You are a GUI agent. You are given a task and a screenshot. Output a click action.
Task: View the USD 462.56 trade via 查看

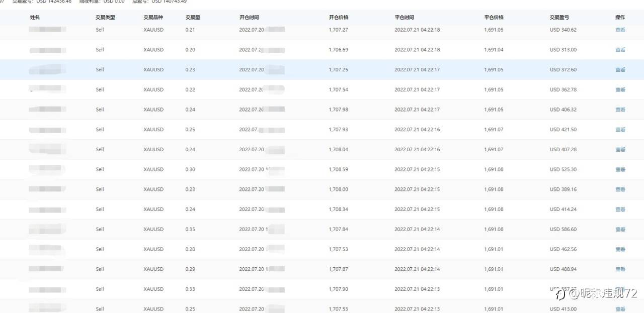(620, 249)
